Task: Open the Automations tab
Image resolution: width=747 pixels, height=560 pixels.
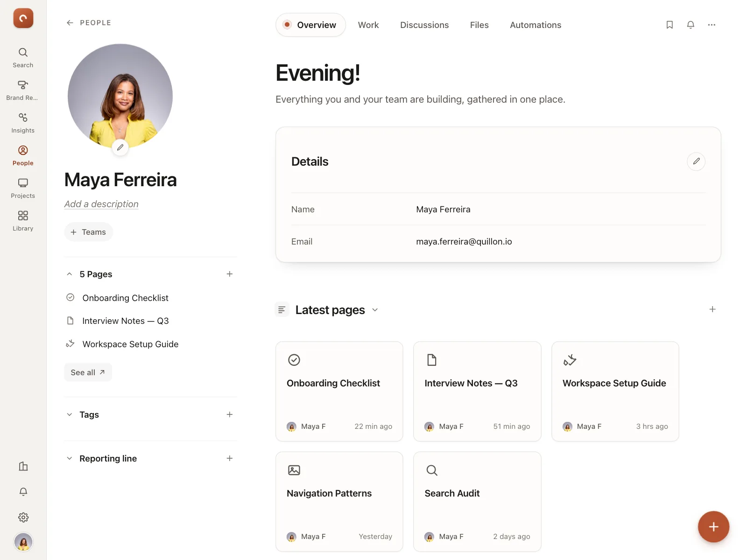Action: [x=536, y=25]
